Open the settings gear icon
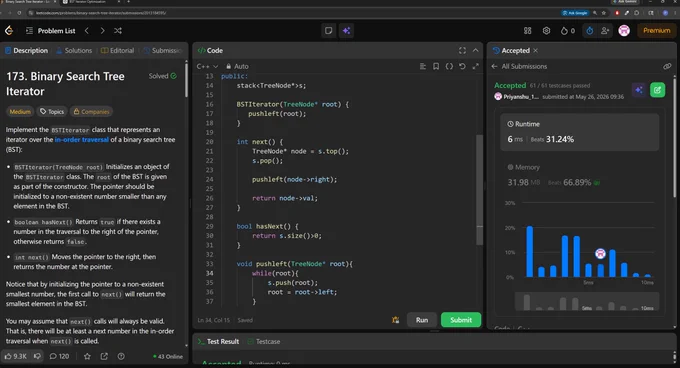 pyautogui.click(x=546, y=31)
